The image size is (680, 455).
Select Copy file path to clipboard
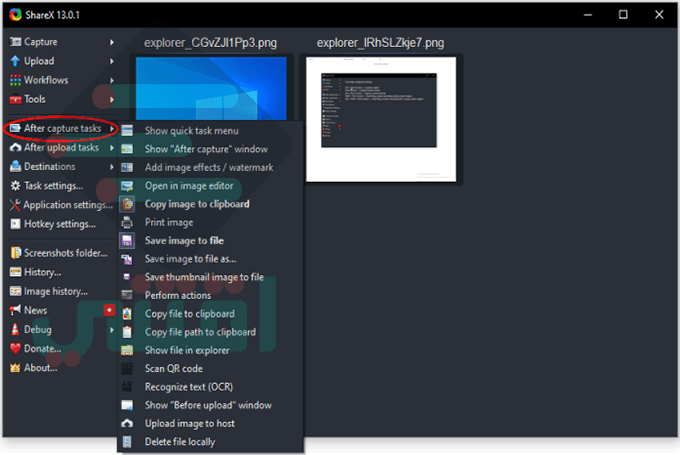coord(210,332)
